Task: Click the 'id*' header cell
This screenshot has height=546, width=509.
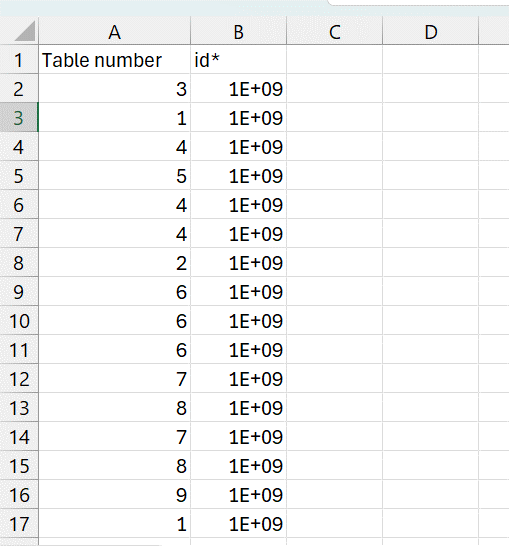Action: click(x=238, y=60)
